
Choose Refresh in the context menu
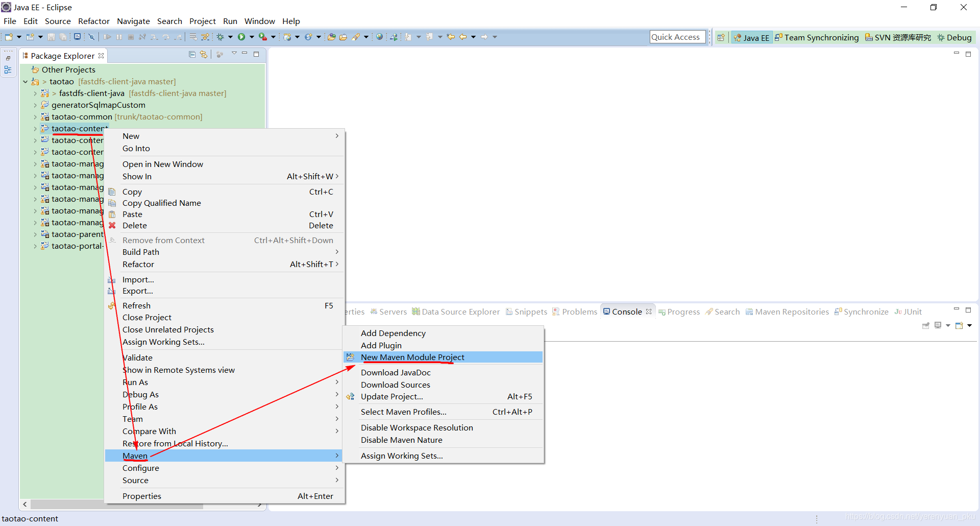224,306
